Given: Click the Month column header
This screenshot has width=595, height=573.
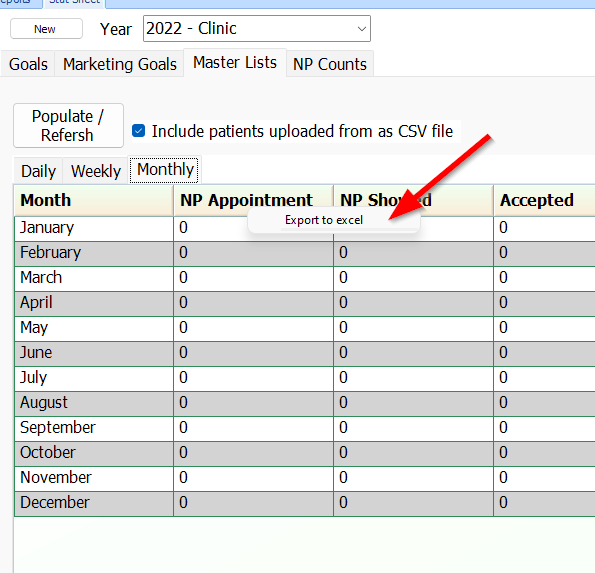Looking at the screenshot, I should point(94,200).
